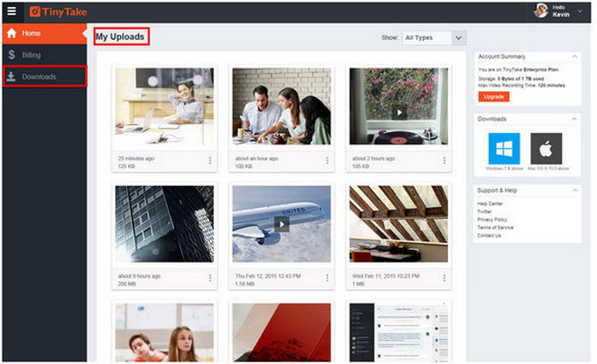The width and height of the screenshot is (597, 364).
Task: Go to Billing in the sidebar
Action: pos(31,55)
